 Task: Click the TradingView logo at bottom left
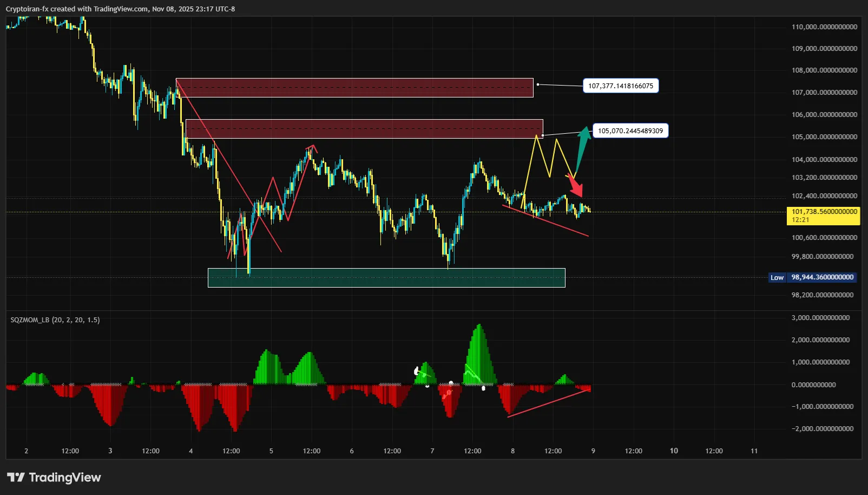click(x=54, y=477)
